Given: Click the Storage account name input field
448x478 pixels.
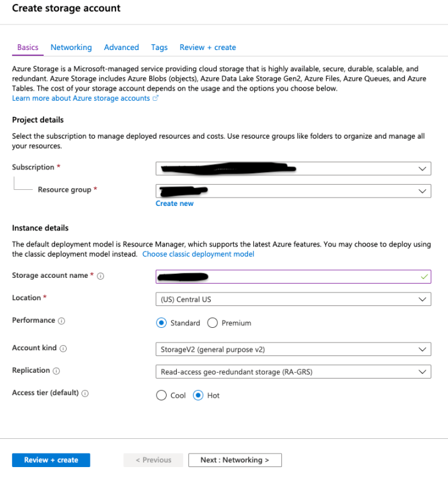Looking at the screenshot, I should (293, 277).
